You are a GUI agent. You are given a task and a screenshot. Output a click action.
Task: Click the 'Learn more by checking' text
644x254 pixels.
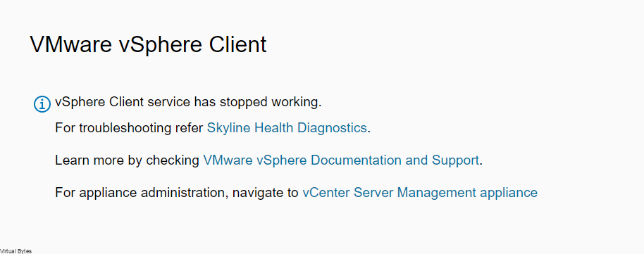[128, 160]
